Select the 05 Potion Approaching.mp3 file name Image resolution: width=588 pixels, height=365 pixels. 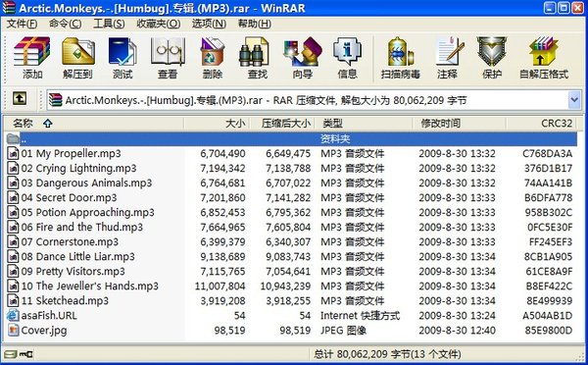[x=88, y=212]
